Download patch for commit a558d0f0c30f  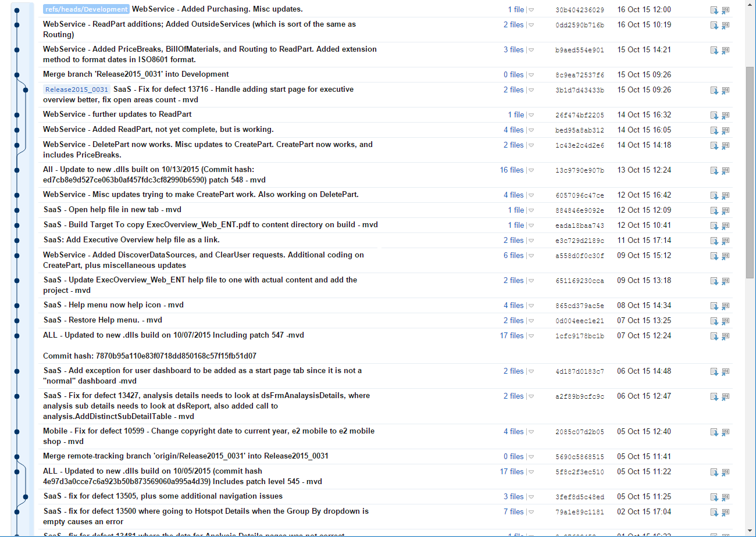pos(714,256)
